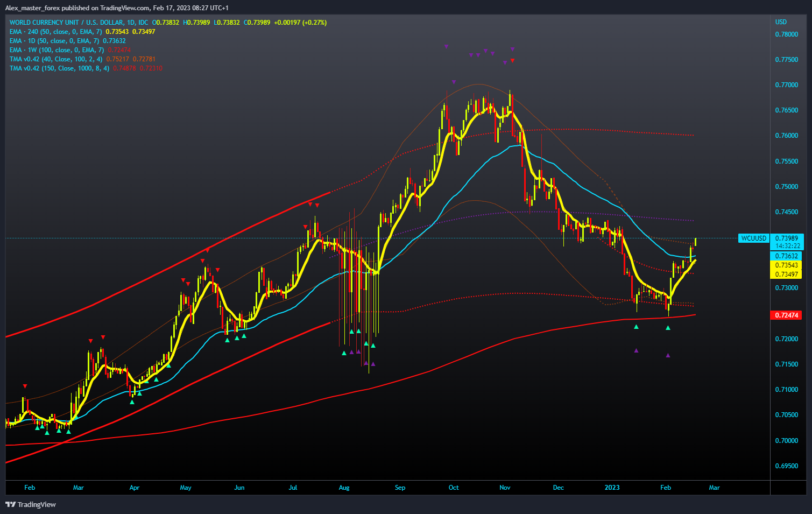Click the Alex_master_forex publisher header text
The image size is (812, 514).
[x=117, y=8]
